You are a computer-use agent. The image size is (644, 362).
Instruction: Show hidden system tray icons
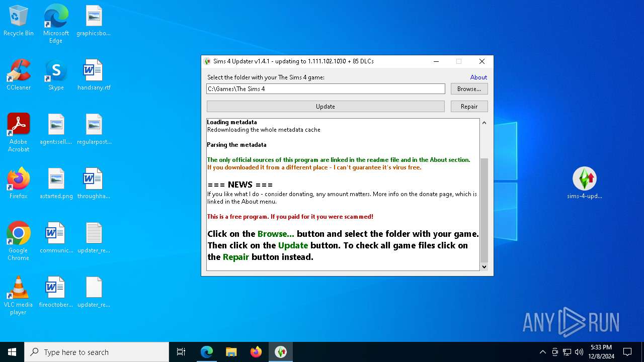(x=542, y=352)
